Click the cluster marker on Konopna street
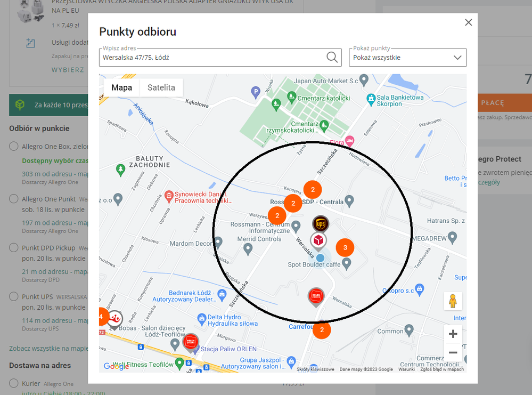The width and height of the screenshot is (532, 395). pyautogui.click(x=313, y=190)
